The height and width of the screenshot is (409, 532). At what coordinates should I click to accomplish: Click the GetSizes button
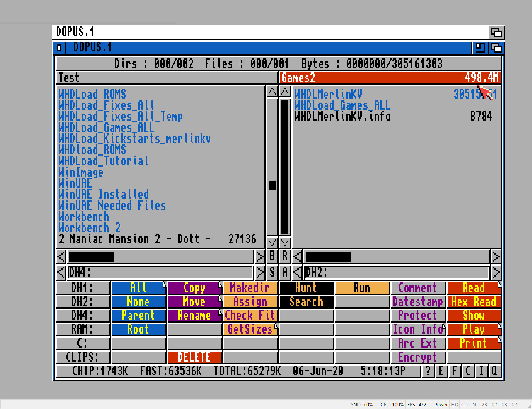coord(250,329)
